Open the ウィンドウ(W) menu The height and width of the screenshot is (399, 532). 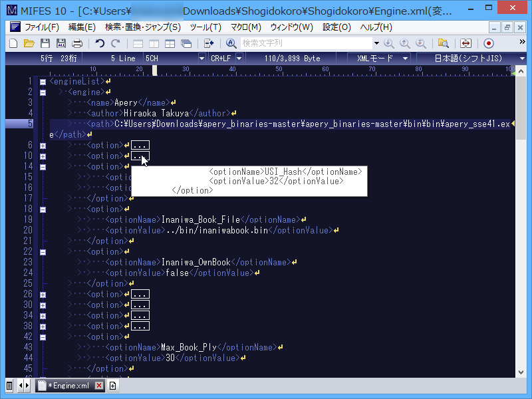point(292,27)
